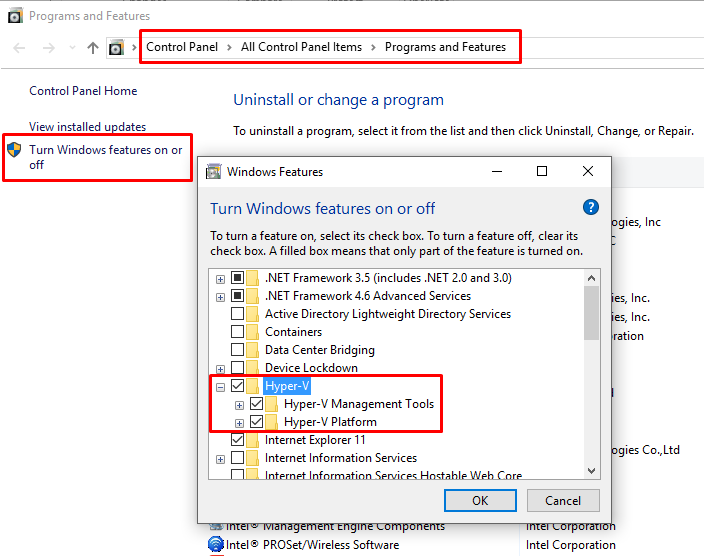Select All Control Panel Items breadcrumb
Screen dimensions: 704x556
point(301,47)
